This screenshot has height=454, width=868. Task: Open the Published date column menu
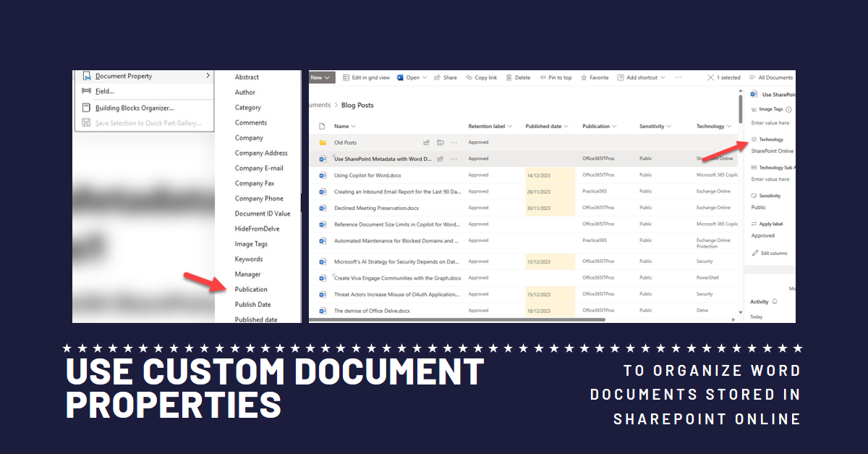point(547,127)
